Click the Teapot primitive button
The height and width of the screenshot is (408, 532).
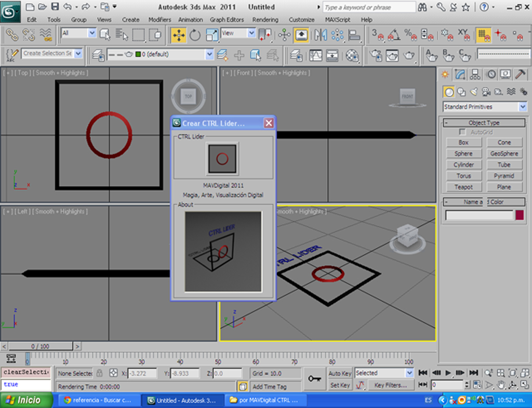463,187
